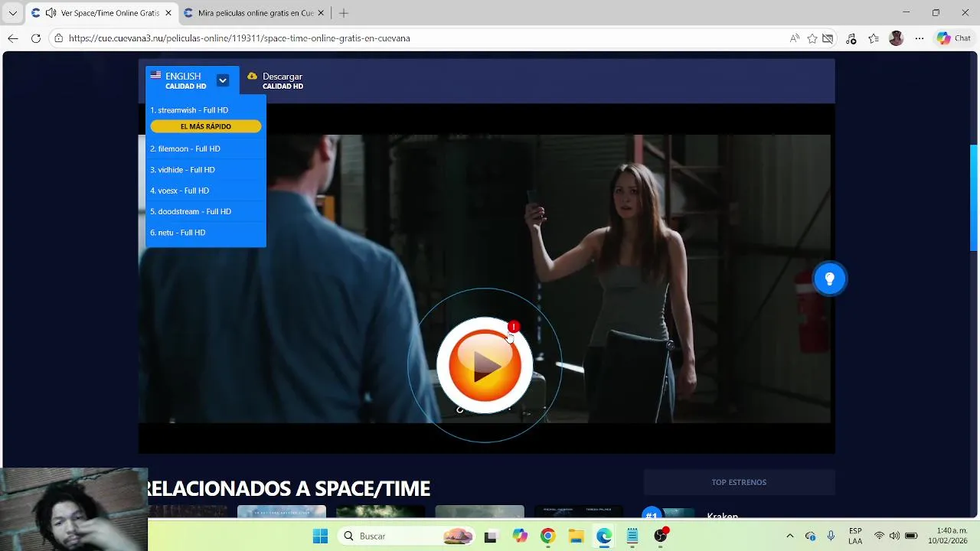980x551 pixels.
Task: Open the tab actions dropdown
Action: (x=12, y=13)
